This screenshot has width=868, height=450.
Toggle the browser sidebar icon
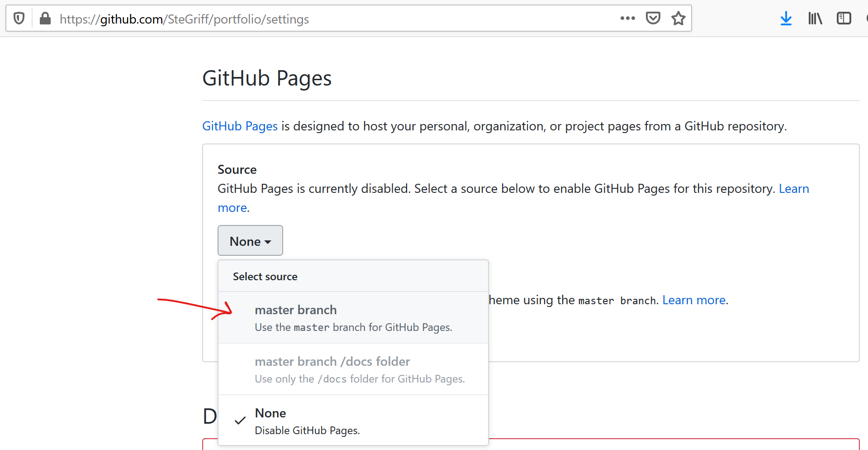coord(844,19)
